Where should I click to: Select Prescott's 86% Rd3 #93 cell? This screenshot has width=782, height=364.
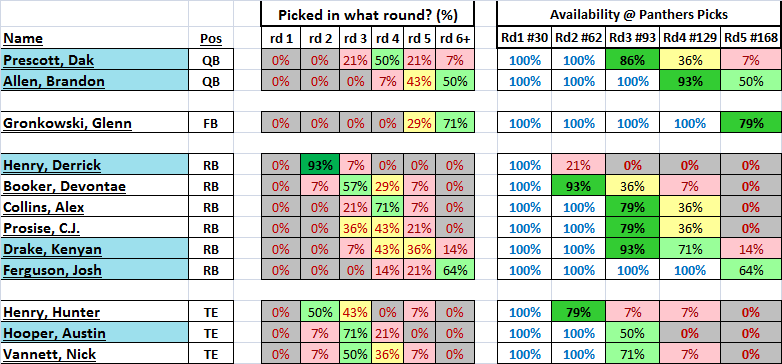632,60
